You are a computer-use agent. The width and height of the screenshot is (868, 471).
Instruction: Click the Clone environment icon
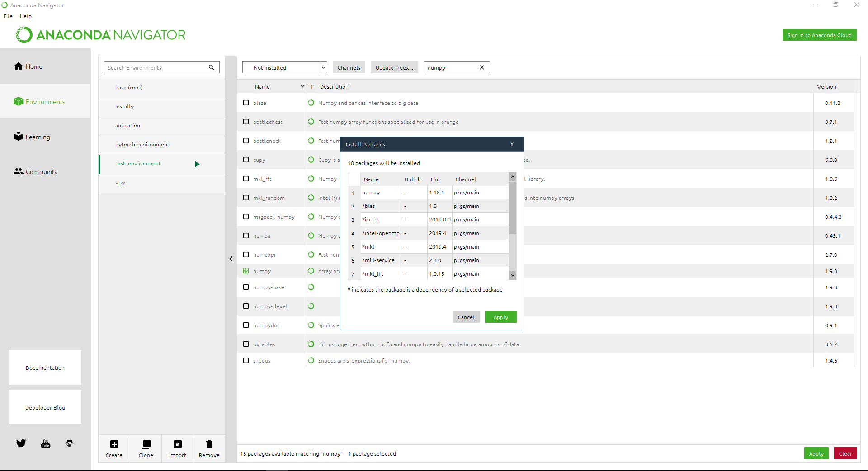point(146,444)
